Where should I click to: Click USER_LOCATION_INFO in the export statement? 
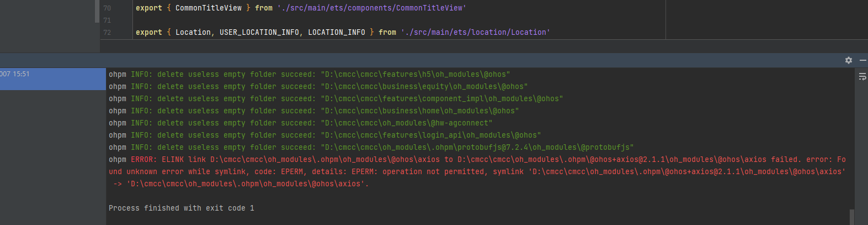[x=259, y=33]
